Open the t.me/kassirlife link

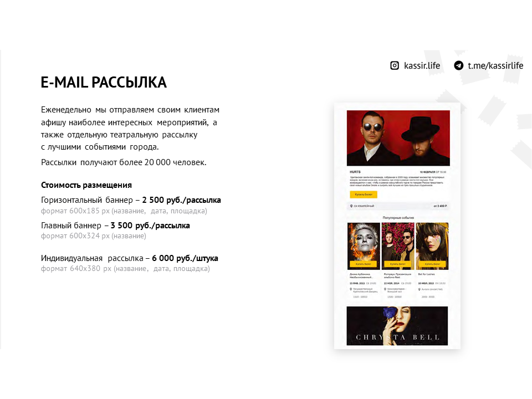[x=495, y=65]
